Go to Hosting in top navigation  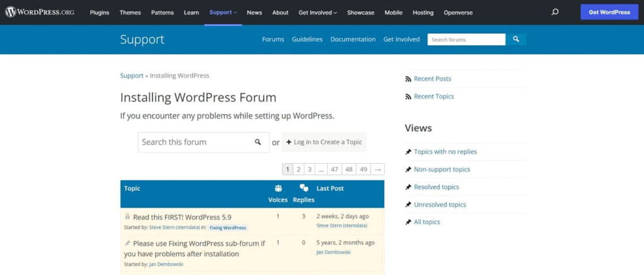tap(423, 13)
